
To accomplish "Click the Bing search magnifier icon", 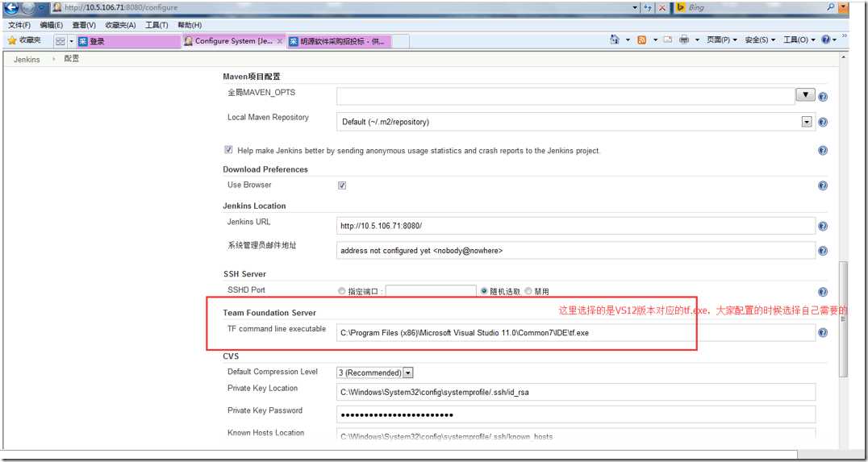I will coord(830,7).
